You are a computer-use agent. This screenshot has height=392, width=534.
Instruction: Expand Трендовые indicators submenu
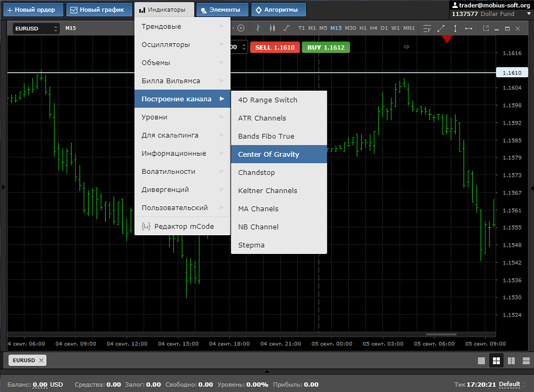(182, 27)
